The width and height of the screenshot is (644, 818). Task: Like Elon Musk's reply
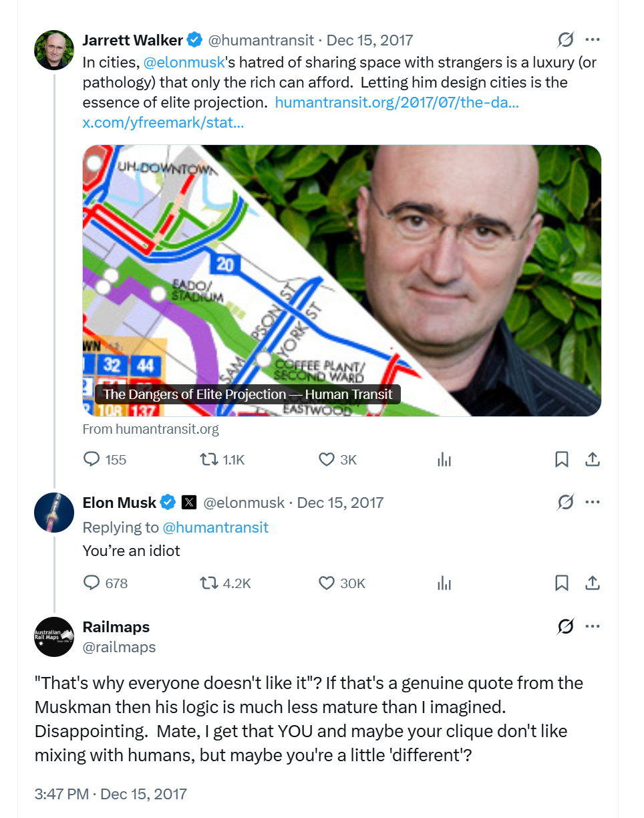pyautogui.click(x=326, y=583)
